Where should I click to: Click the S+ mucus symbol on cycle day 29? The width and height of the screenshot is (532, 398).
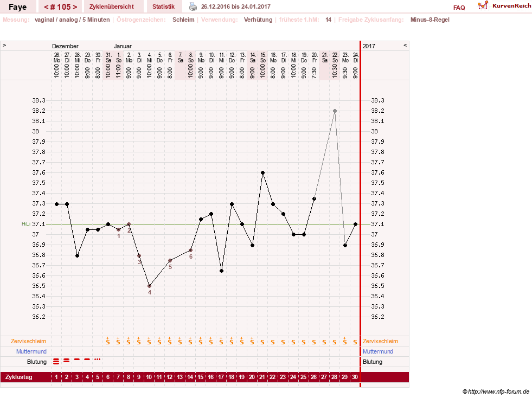(x=345, y=341)
